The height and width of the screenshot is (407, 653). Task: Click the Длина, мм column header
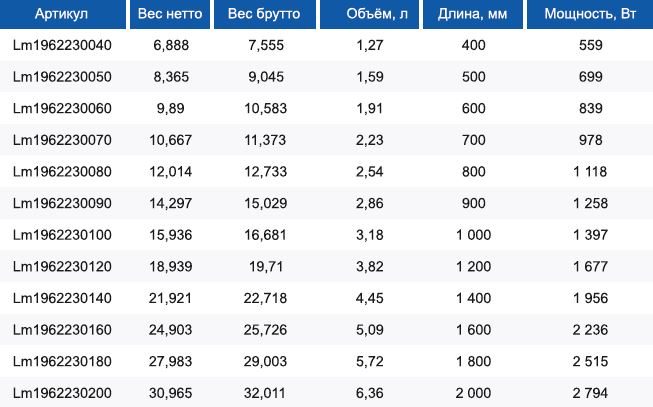pyautogui.click(x=473, y=14)
